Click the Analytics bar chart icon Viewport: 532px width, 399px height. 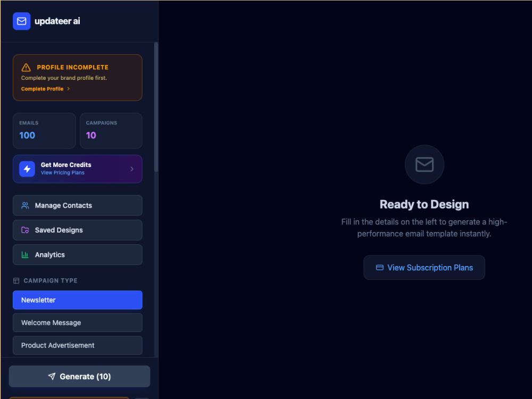click(x=25, y=255)
